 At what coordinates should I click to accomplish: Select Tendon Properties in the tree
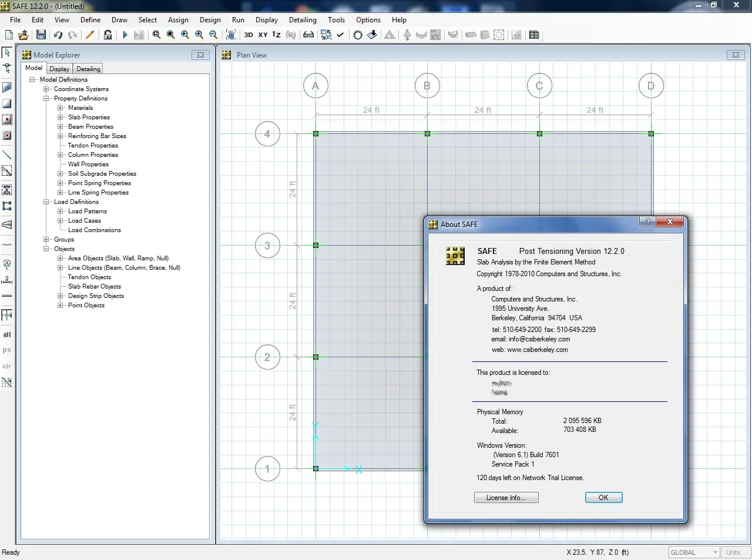click(x=93, y=145)
